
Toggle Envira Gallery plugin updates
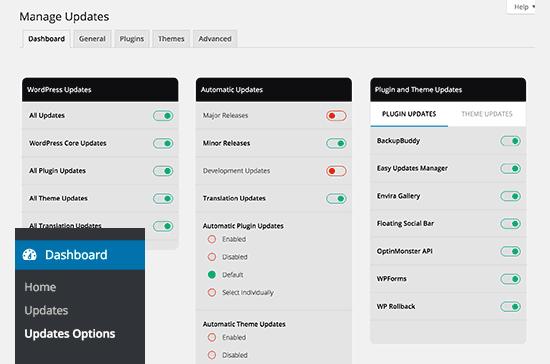[x=511, y=196]
